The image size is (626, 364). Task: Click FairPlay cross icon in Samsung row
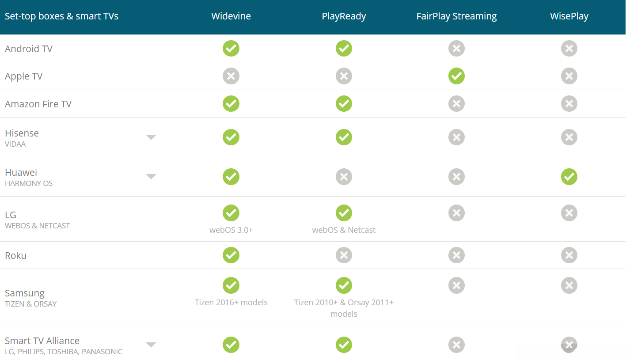(x=456, y=285)
